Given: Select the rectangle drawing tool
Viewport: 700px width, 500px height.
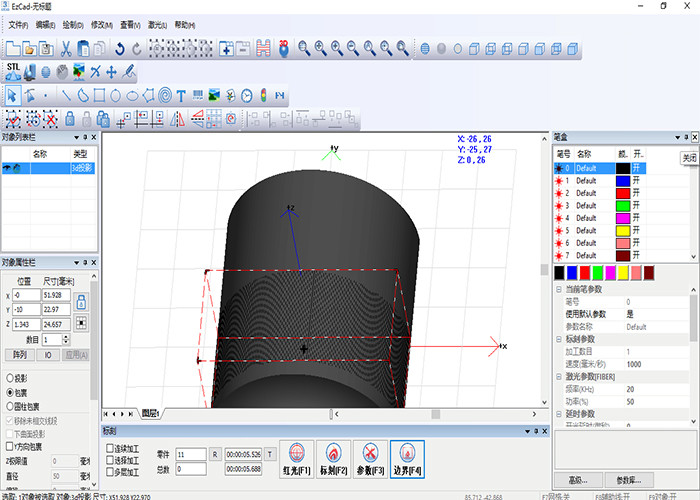Looking at the screenshot, I should coord(99,96).
